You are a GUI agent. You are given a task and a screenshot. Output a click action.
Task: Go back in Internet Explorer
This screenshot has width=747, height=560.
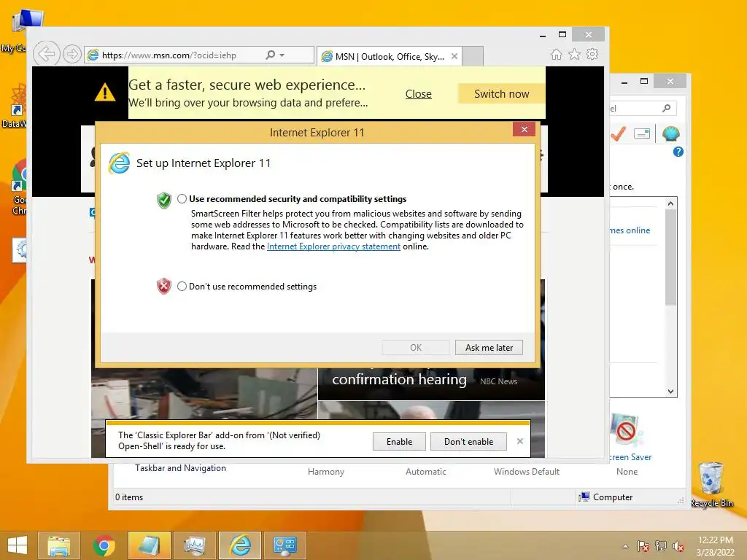click(x=47, y=54)
